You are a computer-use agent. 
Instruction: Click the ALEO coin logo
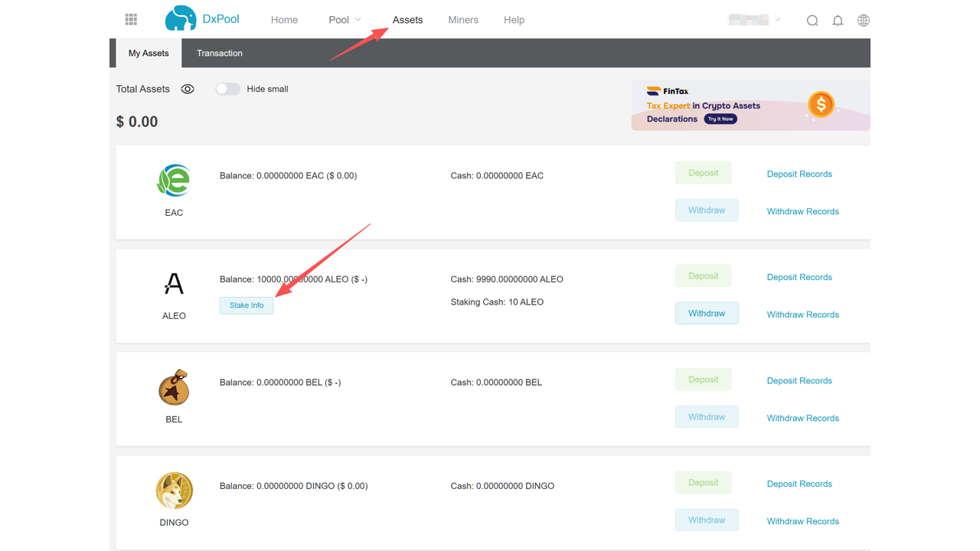tap(174, 284)
